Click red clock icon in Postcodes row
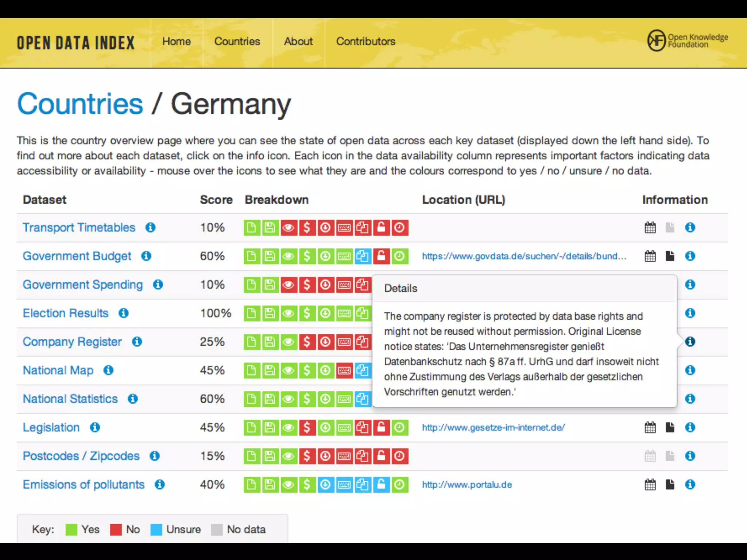This screenshot has width=747, height=560. pos(400,456)
